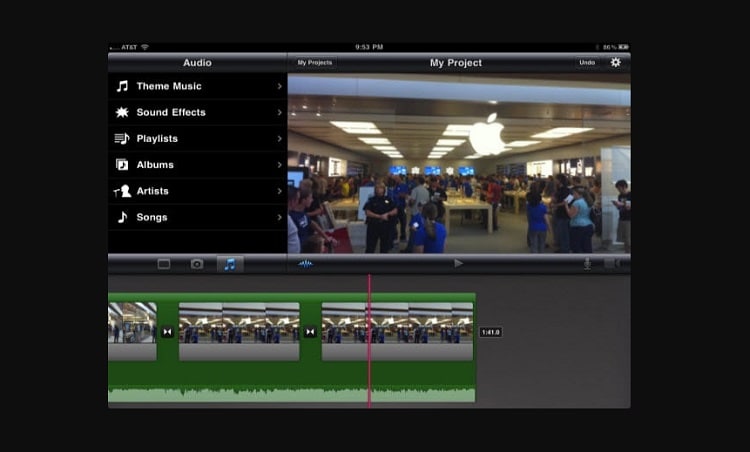Tap the Playlists list-note icon
This screenshot has width=750, height=452.
tap(122, 139)
